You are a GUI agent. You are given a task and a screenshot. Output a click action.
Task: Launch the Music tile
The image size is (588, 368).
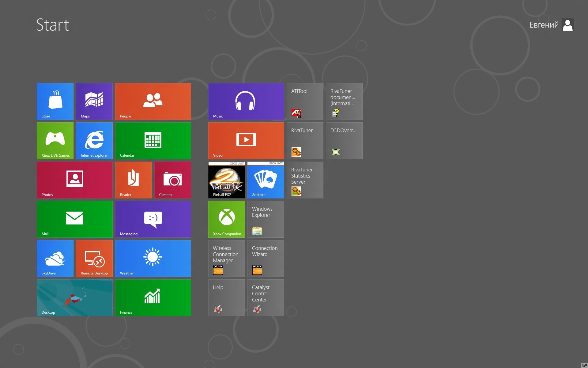click(246, 102)
